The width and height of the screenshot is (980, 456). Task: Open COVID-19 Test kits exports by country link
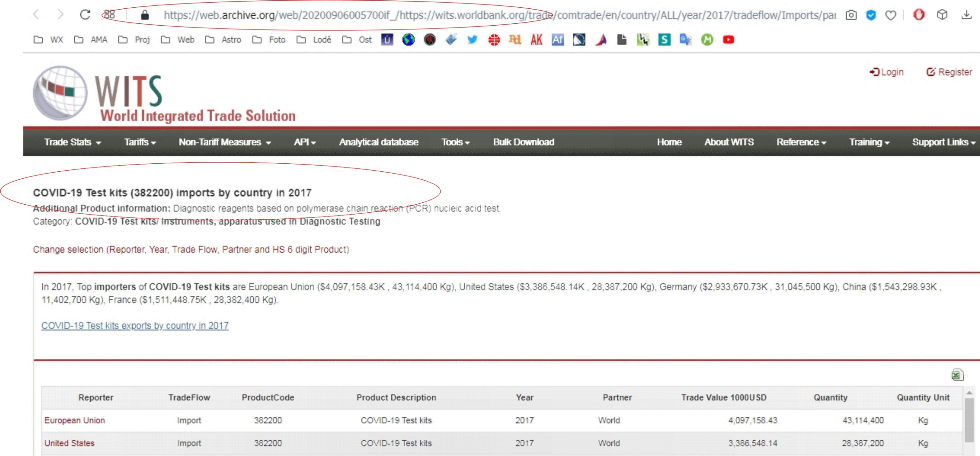click(x=135, y=326)
